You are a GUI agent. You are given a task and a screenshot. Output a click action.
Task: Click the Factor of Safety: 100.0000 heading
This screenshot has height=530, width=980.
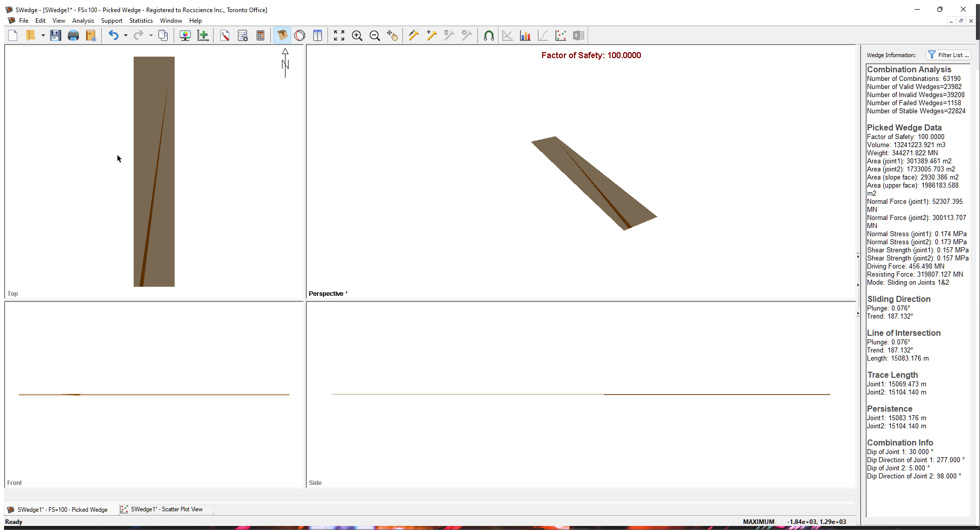[591, 56]
